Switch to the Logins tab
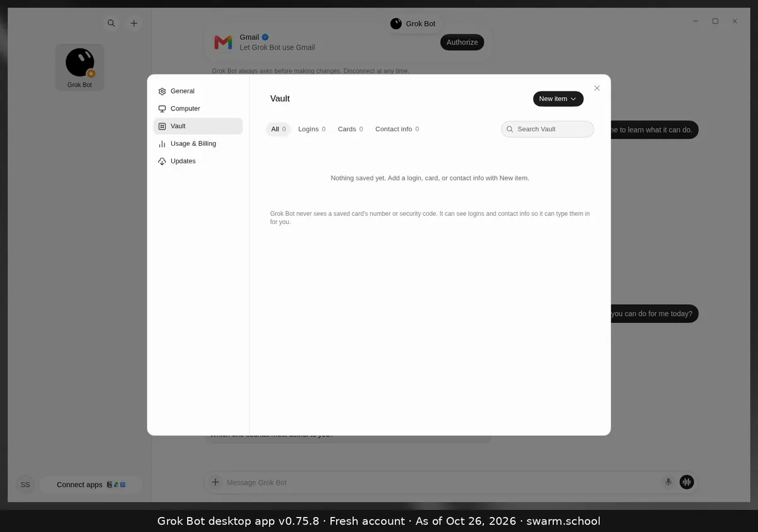This screenshot has width=758, height=532. click(311, 129)
